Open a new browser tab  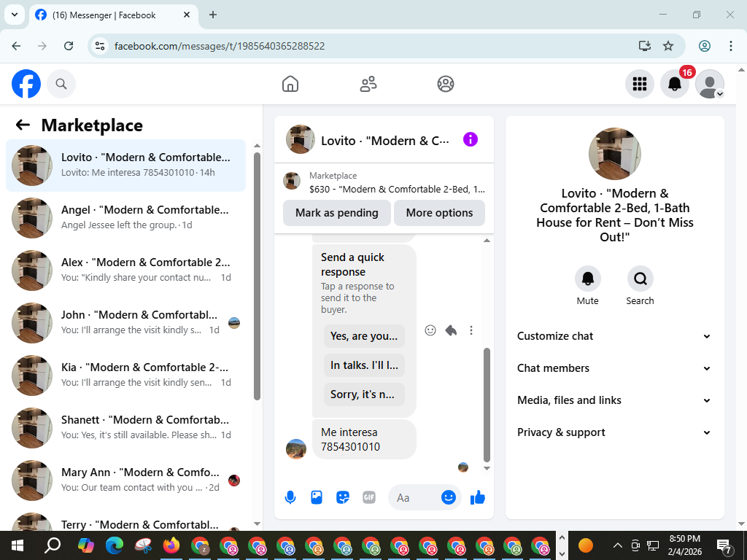point(213,15)
